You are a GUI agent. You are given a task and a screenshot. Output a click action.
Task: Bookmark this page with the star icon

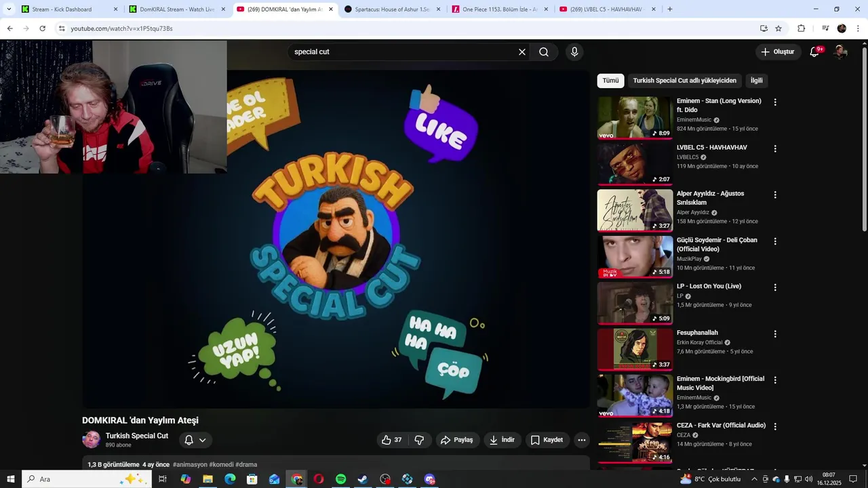[778, 28]
